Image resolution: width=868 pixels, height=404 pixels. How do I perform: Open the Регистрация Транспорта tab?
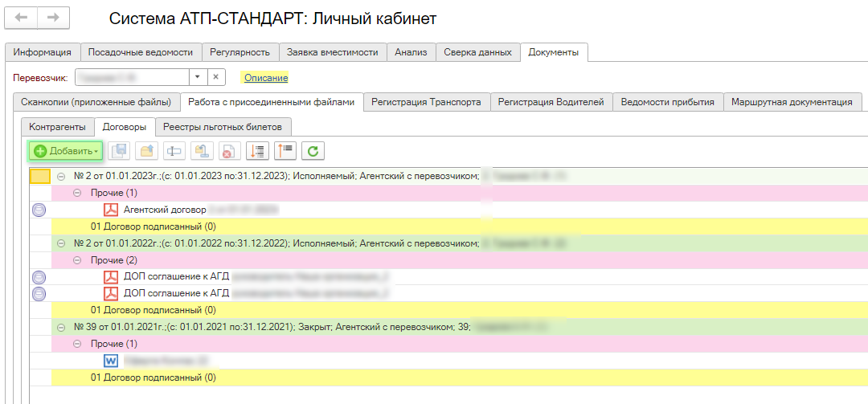click(x=426, y=102)
